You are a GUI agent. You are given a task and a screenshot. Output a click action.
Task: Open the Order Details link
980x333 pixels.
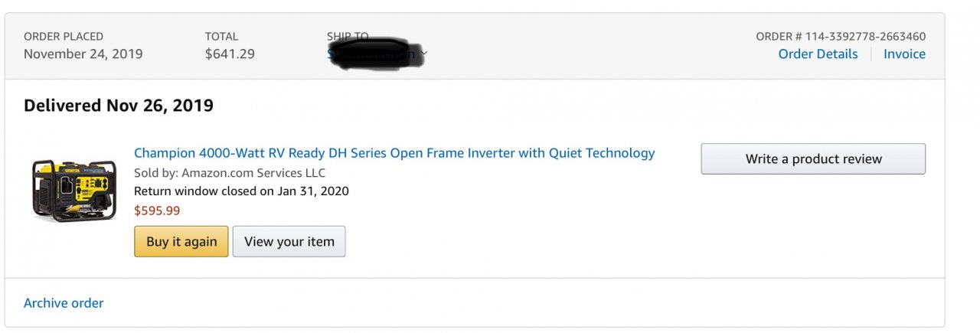coord(818,54)
